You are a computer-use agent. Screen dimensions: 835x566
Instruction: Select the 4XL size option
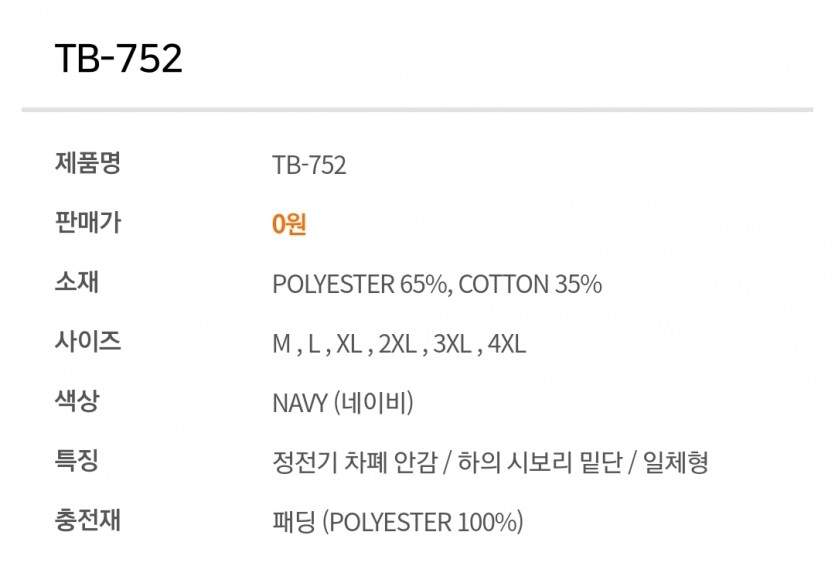click(507, 345)
